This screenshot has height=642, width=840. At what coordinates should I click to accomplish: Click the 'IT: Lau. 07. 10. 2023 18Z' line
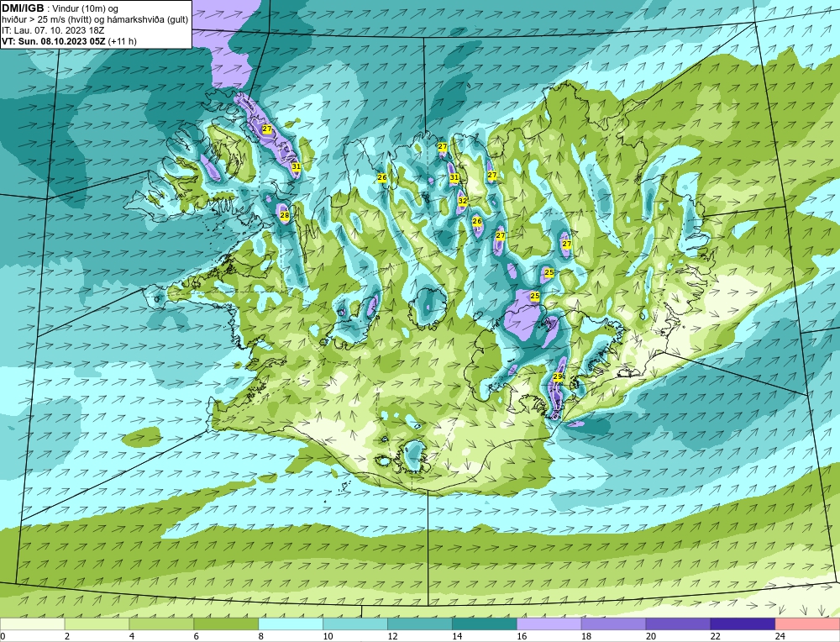(53, 30)
